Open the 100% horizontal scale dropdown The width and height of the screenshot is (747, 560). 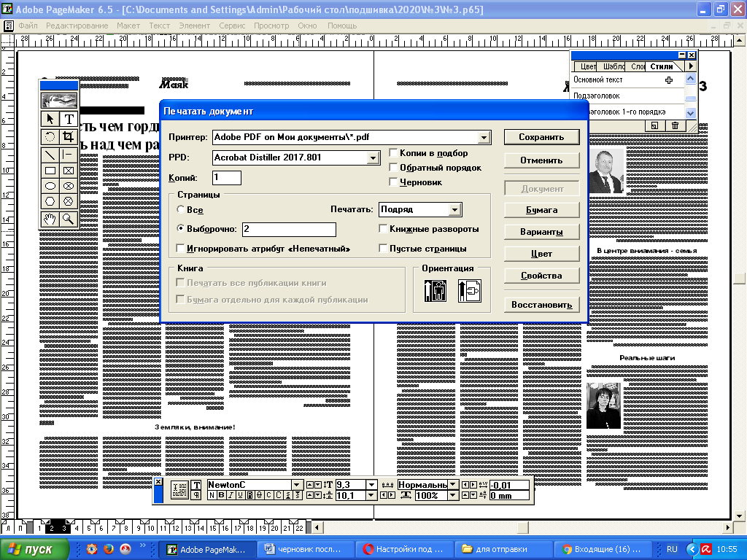tap(453, 495)
